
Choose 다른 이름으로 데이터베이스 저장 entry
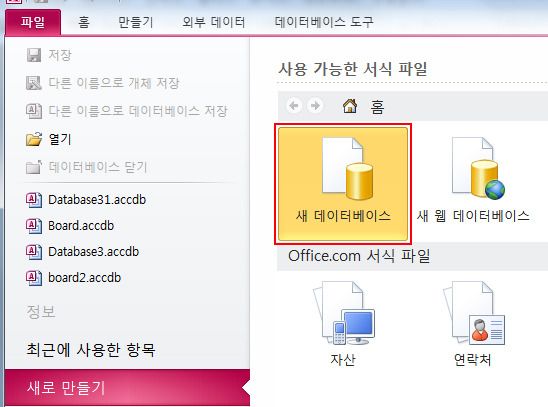[x=138, y=111]
